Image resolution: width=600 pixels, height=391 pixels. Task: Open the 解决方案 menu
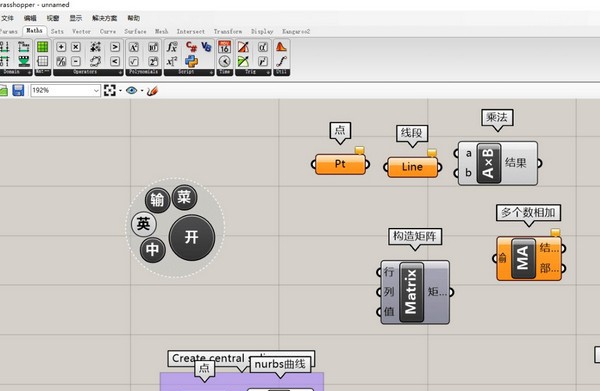pos(104,18)
